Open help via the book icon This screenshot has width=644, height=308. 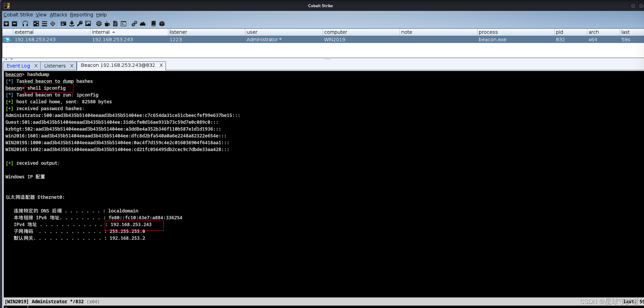click(154, 24)
